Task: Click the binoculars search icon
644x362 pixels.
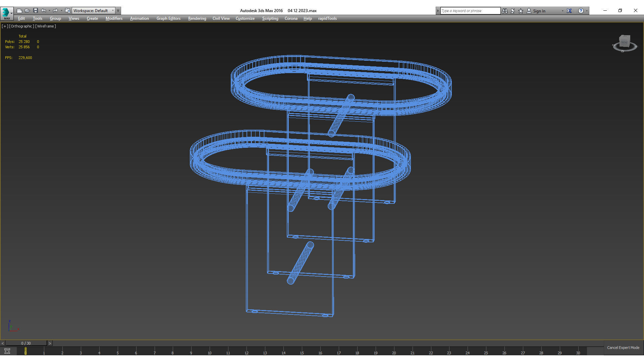Action: coord(505,11)
